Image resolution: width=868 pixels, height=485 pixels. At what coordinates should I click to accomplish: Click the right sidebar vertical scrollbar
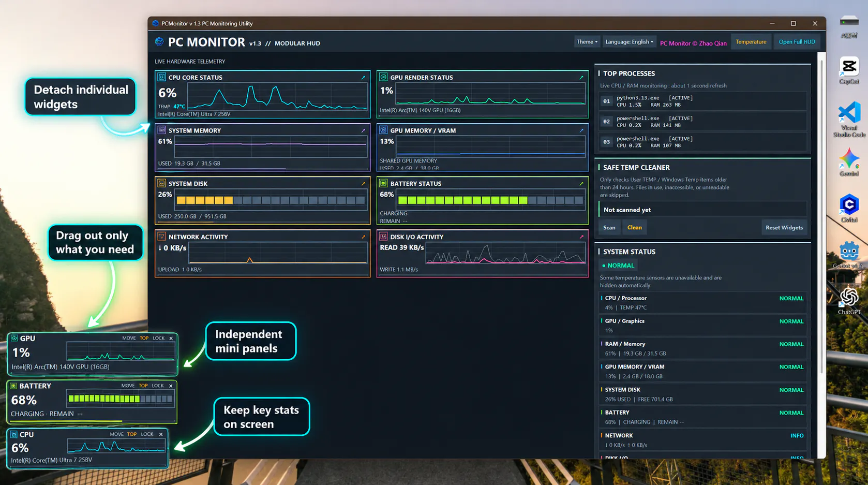821,217
